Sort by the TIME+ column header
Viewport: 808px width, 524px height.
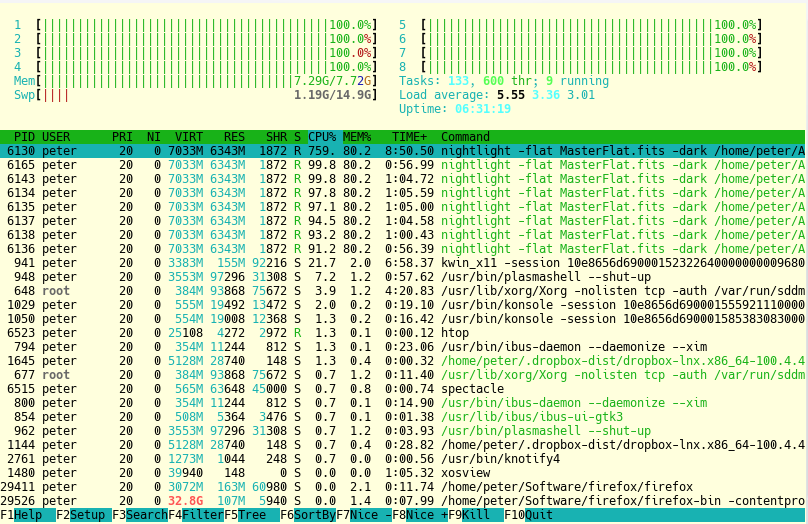coord(409,137)
